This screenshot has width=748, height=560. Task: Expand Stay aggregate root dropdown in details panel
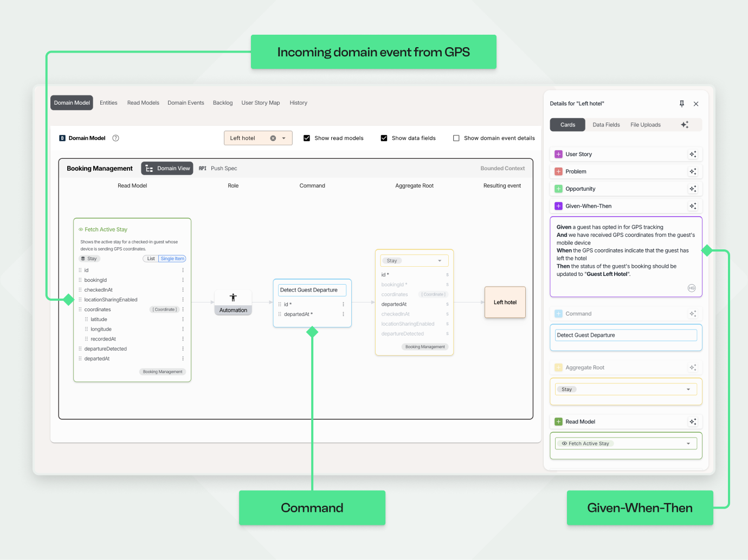pyautogui.click(x=688, y=389)
